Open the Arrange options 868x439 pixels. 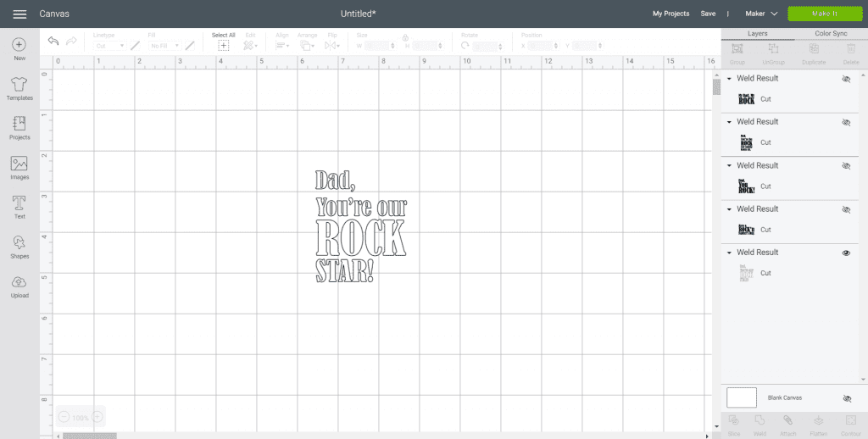pyautogui.click(x=307, y=42)
